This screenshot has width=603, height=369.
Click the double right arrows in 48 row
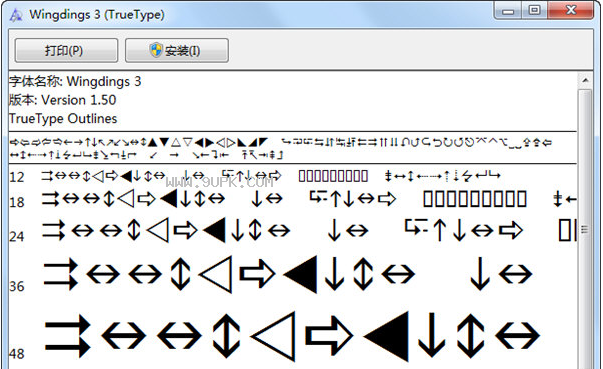coord(68,336)
